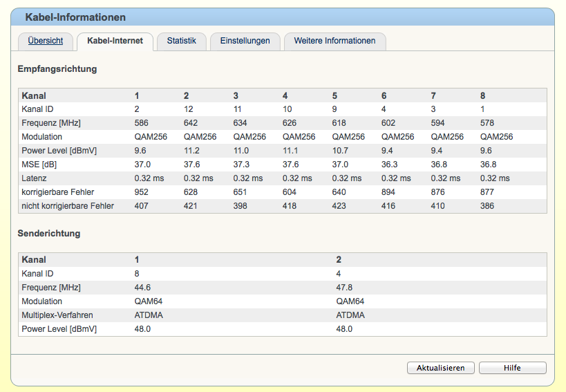566x392 pixels.
Task: Click the 11.2 dBmV power level value
Action: (x=191, y=151)
